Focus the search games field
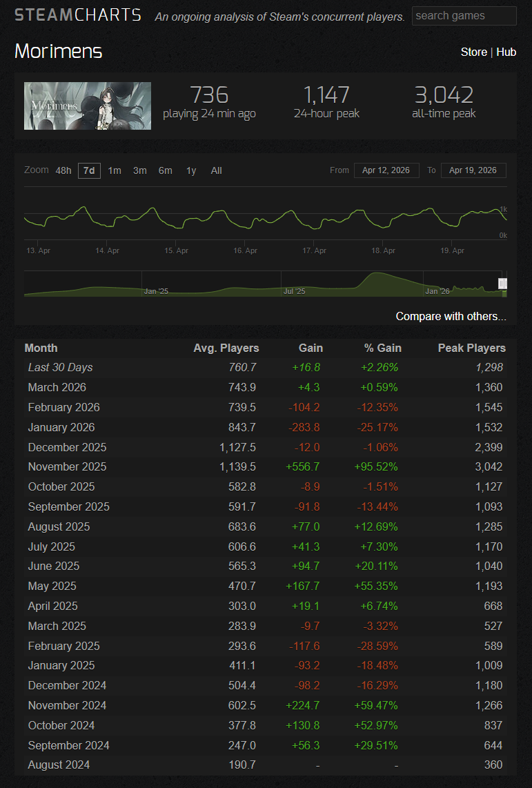Image resolution: width=532 pixels, height=788 pixels. click(464, 16)
